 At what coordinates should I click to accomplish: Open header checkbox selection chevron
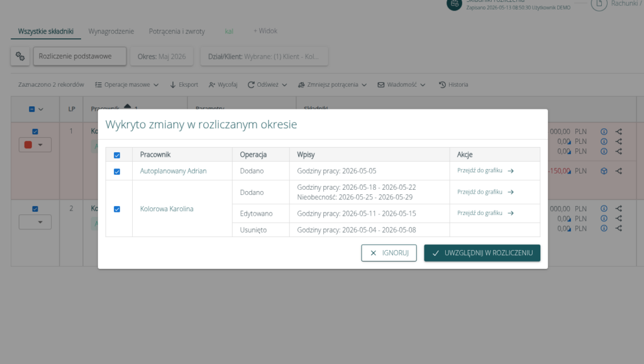(x=41, y=109)
